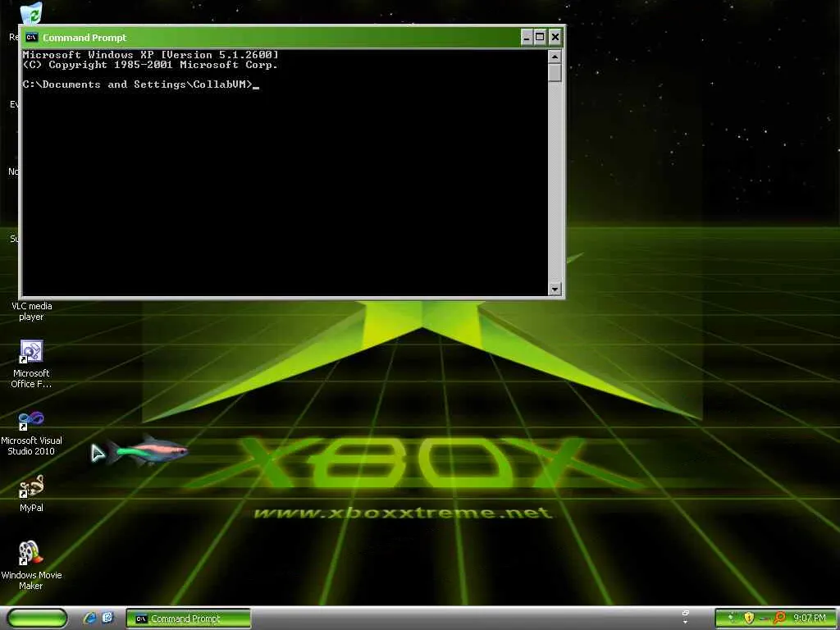Click the Command Prompt vertical scrollbar thumb
Image resolution: width=840 pixels, height=630 pixels.
tap(555, 73)
